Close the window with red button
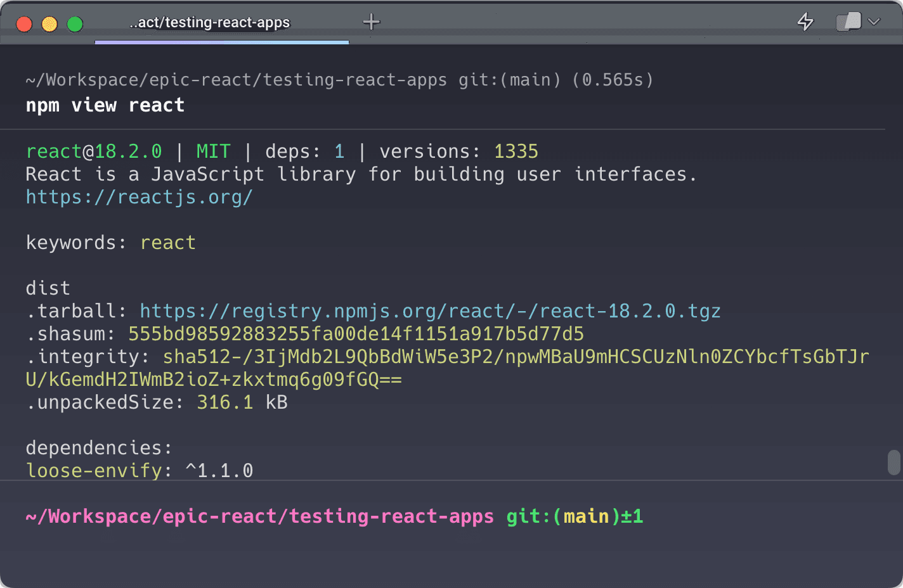 24,24
